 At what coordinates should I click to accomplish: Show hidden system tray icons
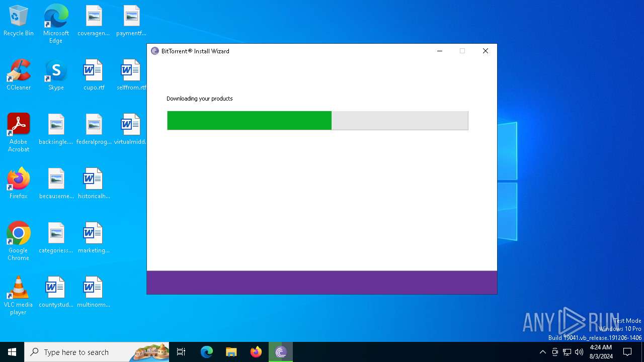point(542,352)
